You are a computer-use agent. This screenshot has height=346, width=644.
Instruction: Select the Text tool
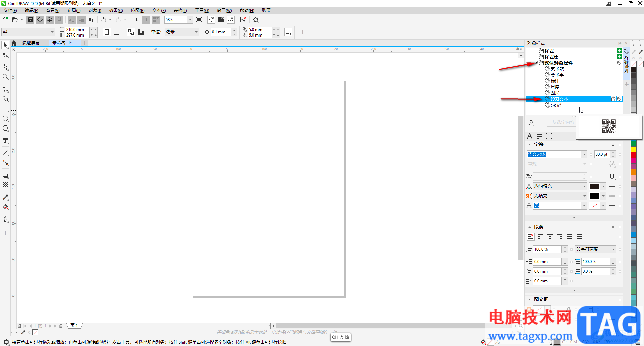(5, 141)
